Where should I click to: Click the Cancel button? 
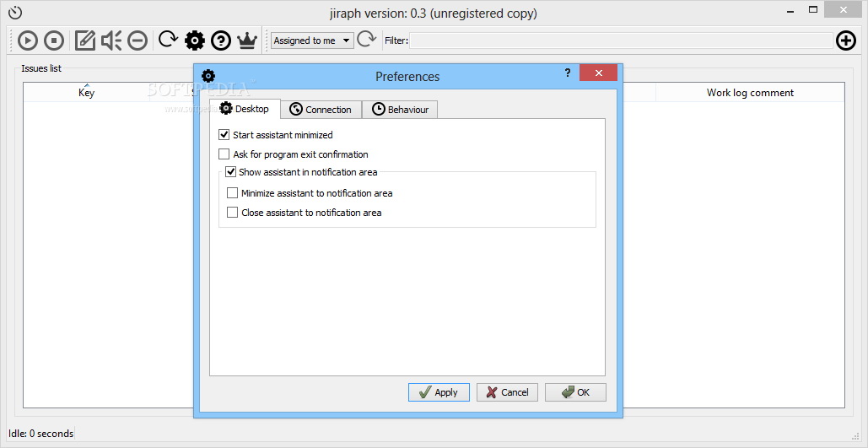click(507, 392)
